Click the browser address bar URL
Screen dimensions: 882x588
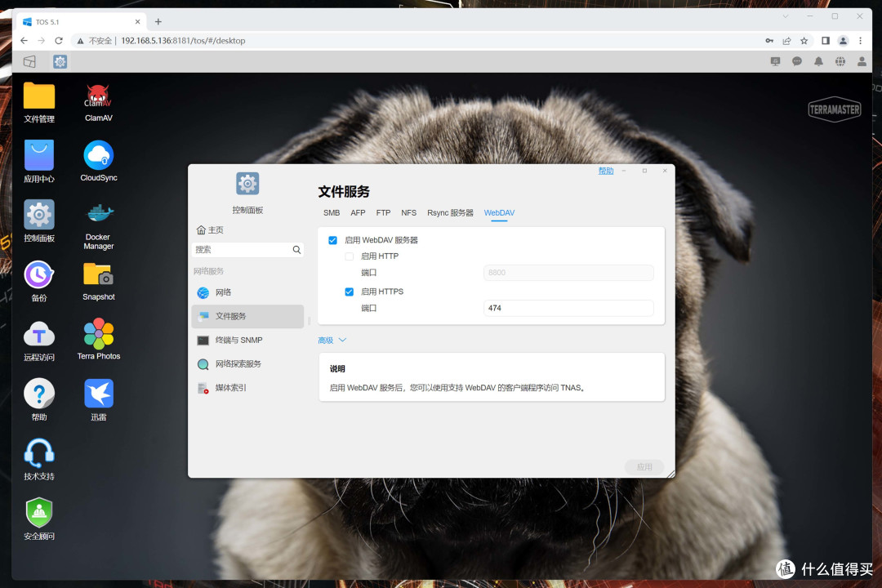pyautogui.click(x=183, y=41)
